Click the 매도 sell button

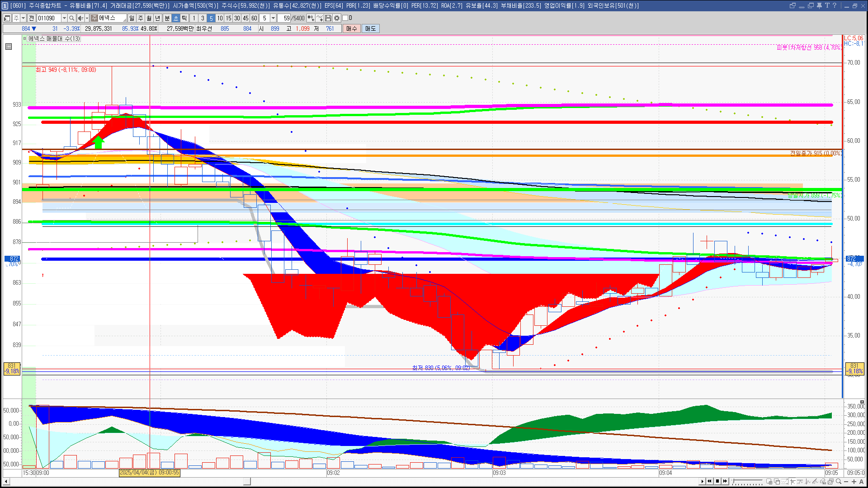tap(371, 28)
